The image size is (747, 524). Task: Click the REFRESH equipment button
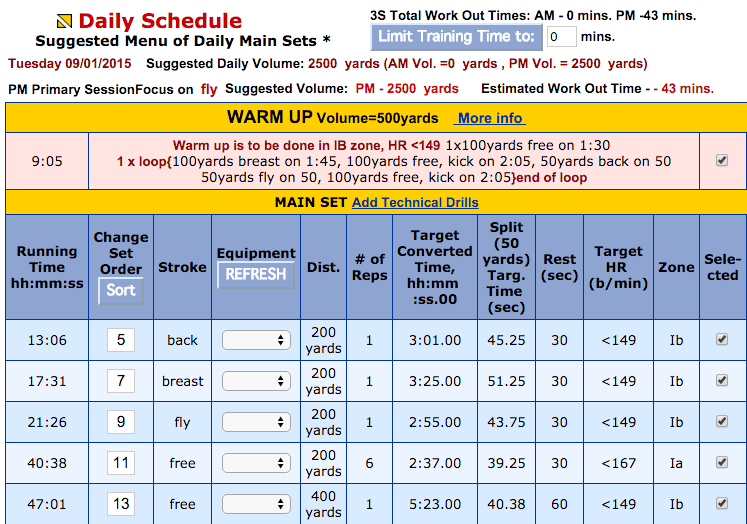click(256, 274)
